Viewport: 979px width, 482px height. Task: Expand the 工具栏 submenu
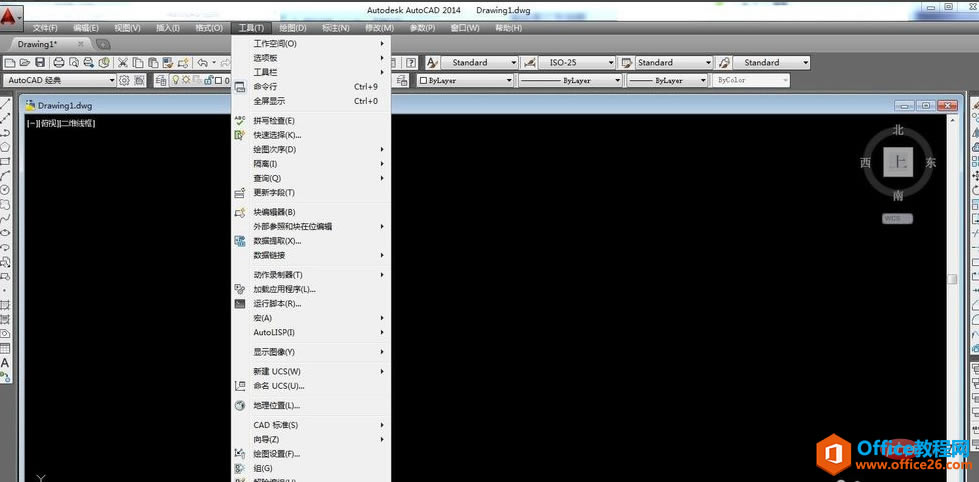[x=311, y=72]
